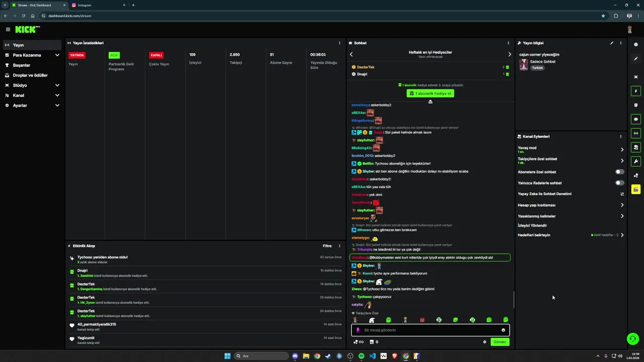Image resolution: width=644 pixels, height=362 pixels.
Task: Open Yayın in the sidebar
Action: 32,45
